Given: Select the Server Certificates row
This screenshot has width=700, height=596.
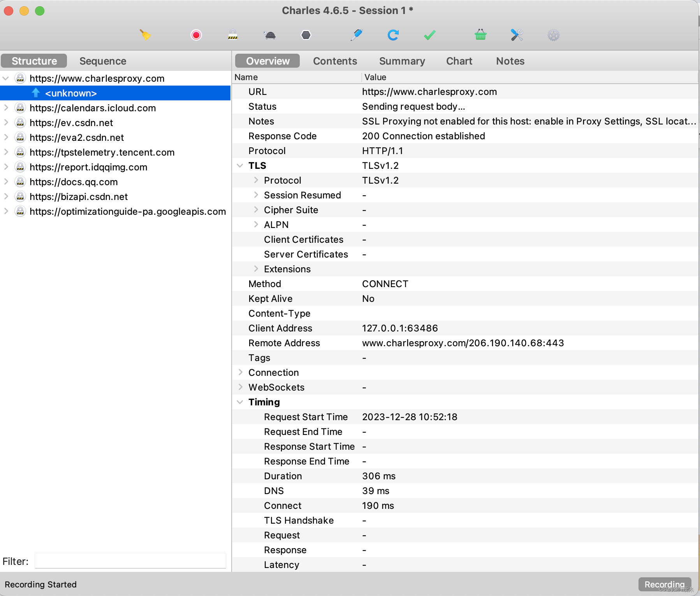Looking at the screenshot, I should (x=465, y=254).
